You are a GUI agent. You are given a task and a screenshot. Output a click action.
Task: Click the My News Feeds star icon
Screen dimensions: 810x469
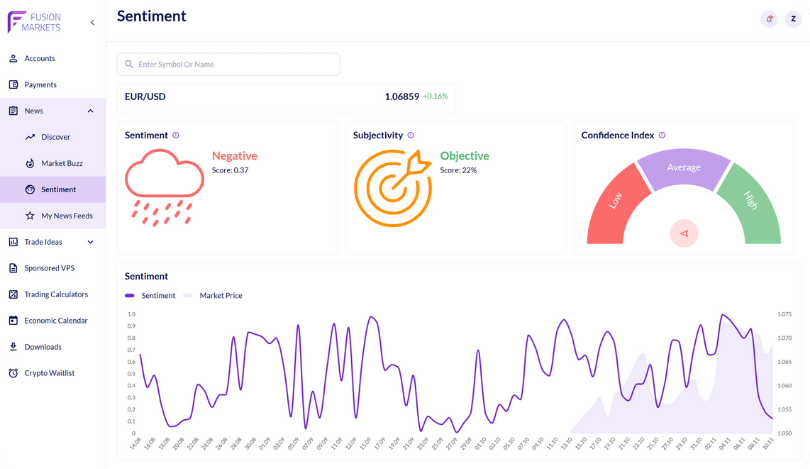coord(30,216)
